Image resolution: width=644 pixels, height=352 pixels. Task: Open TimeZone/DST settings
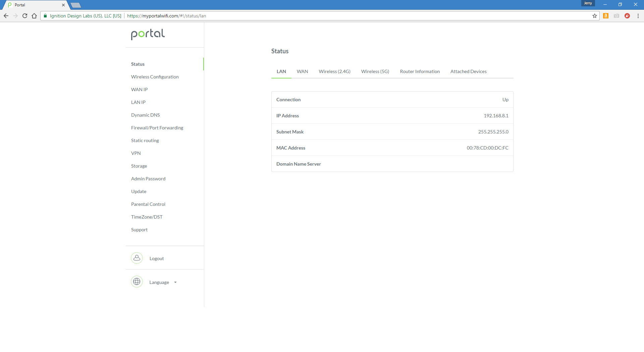(147, 217)
